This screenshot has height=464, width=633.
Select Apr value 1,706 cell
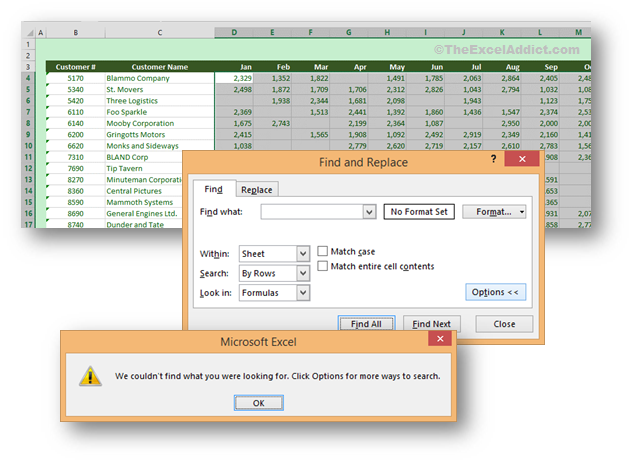click(x=349, y=89)
